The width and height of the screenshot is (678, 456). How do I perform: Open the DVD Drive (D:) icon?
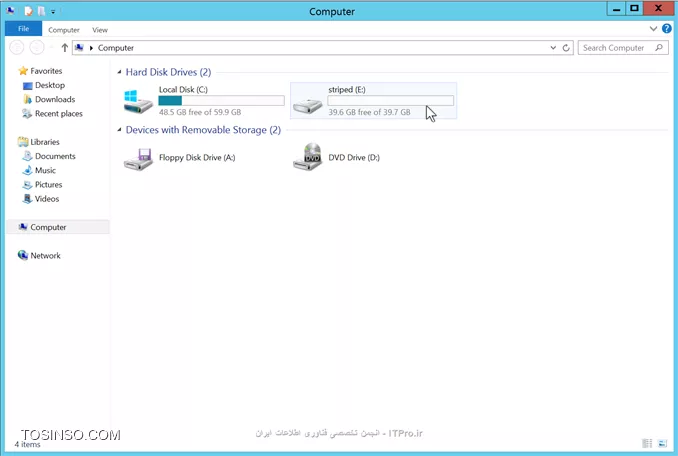307,157
